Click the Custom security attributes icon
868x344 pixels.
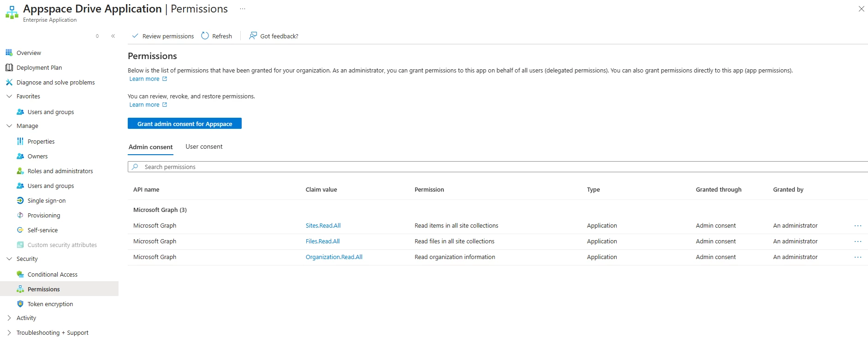tap(20, 245)
